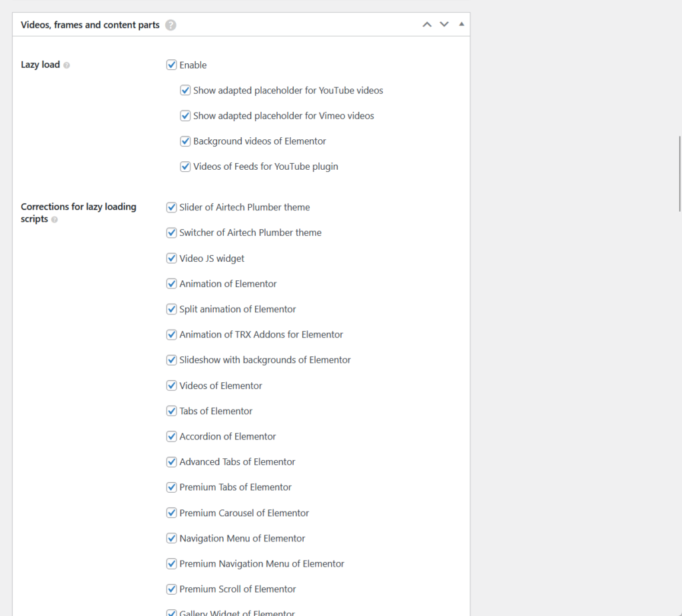Uncheck Advanced Tabs of Elementor
682x616 pixels.
[171, 462]
